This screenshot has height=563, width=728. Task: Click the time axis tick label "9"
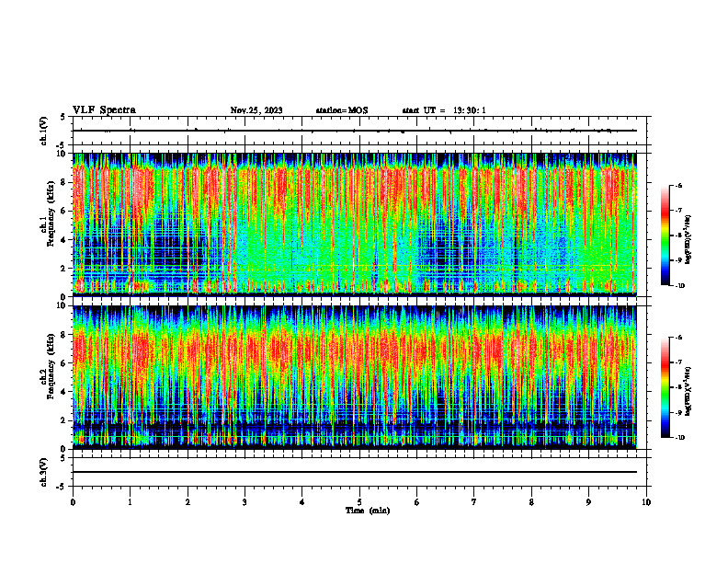[x=588, y=502]
